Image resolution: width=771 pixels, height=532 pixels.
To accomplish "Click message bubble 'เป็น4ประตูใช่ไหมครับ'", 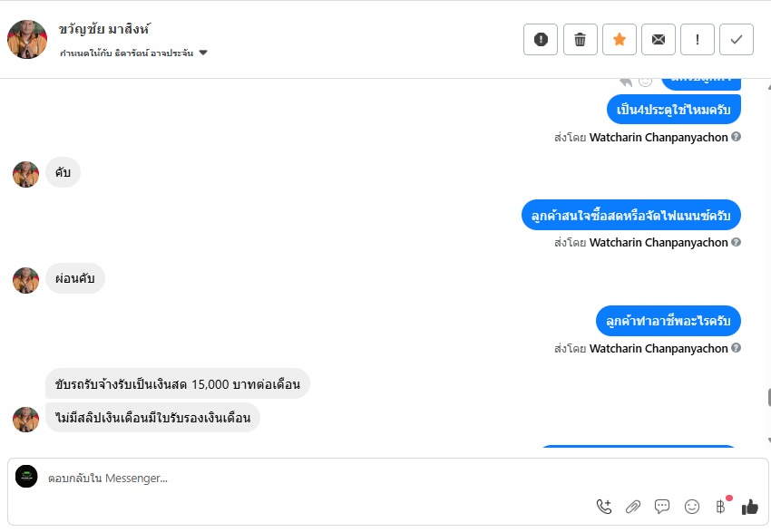I will point(673,110).
